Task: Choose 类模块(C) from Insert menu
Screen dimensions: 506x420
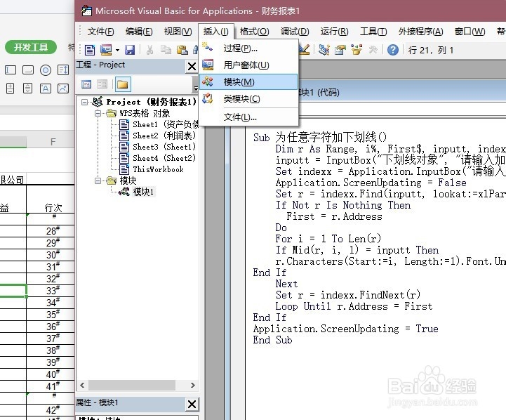Action: (x=248, y=99)
